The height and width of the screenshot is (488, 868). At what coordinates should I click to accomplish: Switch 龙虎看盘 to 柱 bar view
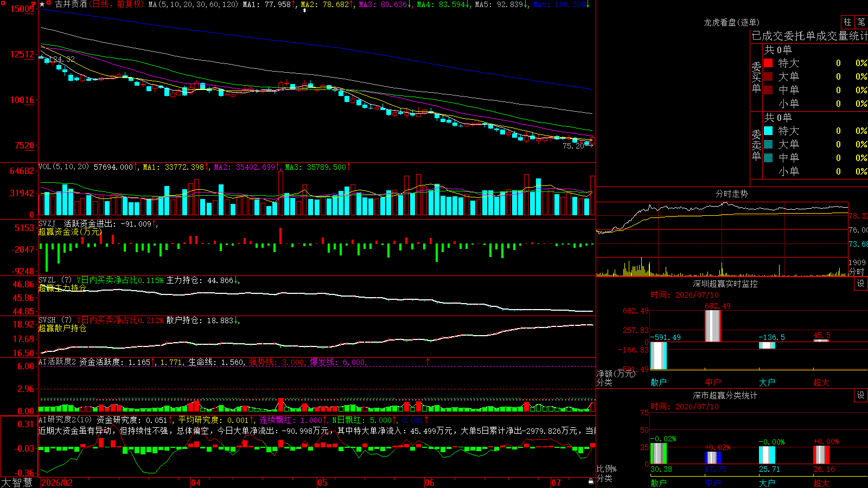click(x=847, y=22)
